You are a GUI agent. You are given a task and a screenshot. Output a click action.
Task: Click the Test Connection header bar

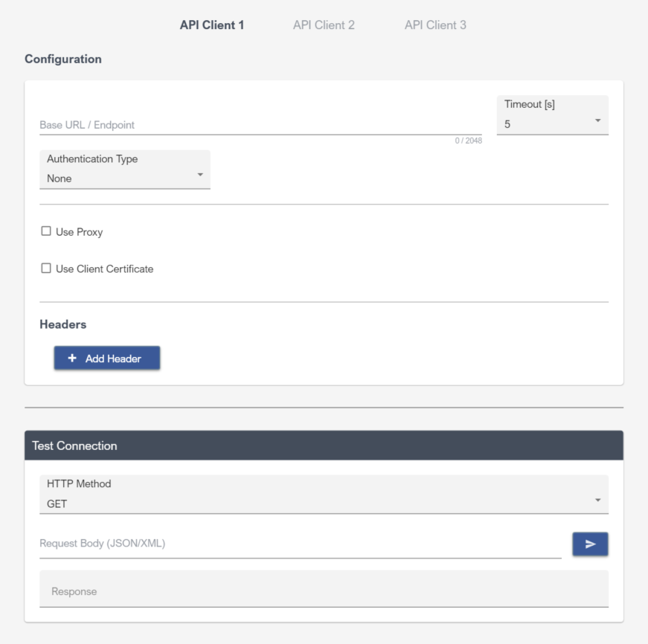pos(324,445)
